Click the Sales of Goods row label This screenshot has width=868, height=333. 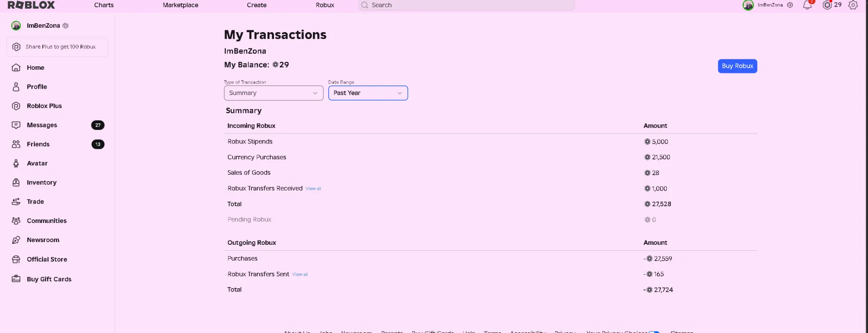coord(249,172)
